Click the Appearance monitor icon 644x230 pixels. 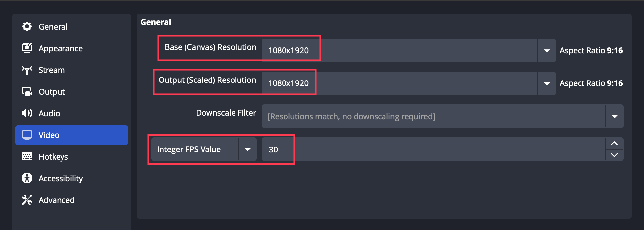(x=27, y=48)
